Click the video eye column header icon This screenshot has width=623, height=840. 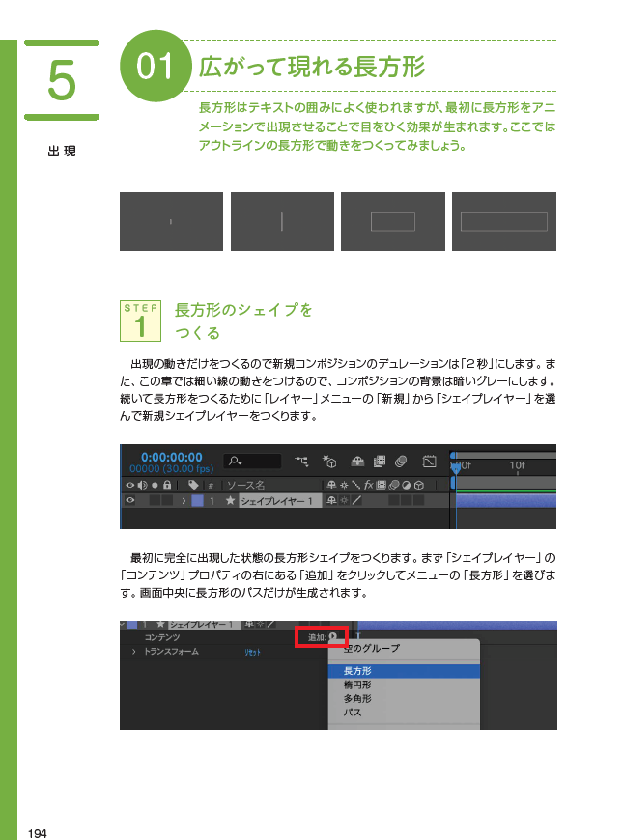tap(129, 485)
